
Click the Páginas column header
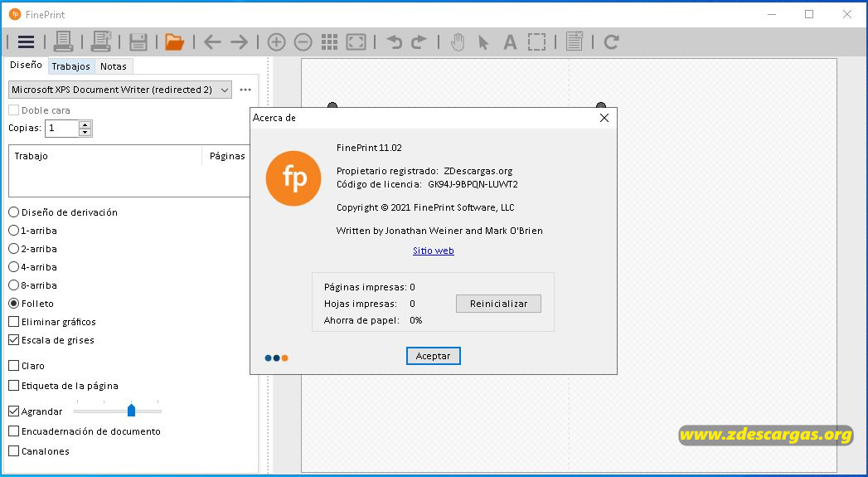point(227,156)
